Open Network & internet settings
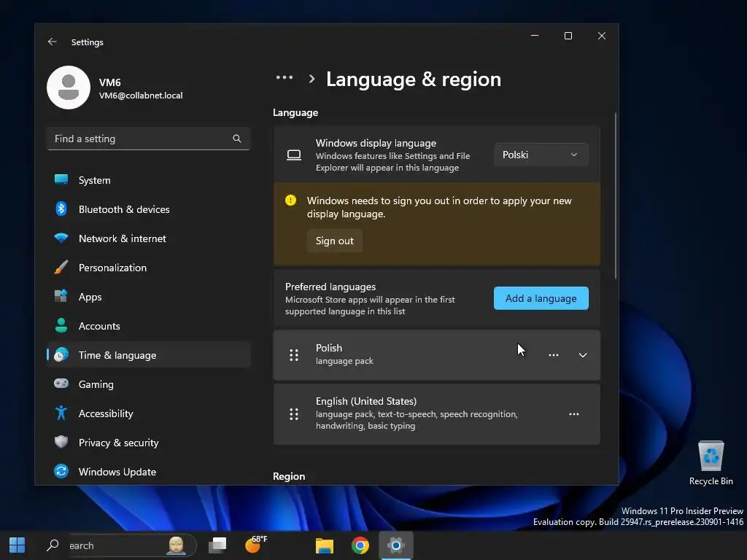Image resolution: width=747 pixels, height=560 pixels. (149, 238)
